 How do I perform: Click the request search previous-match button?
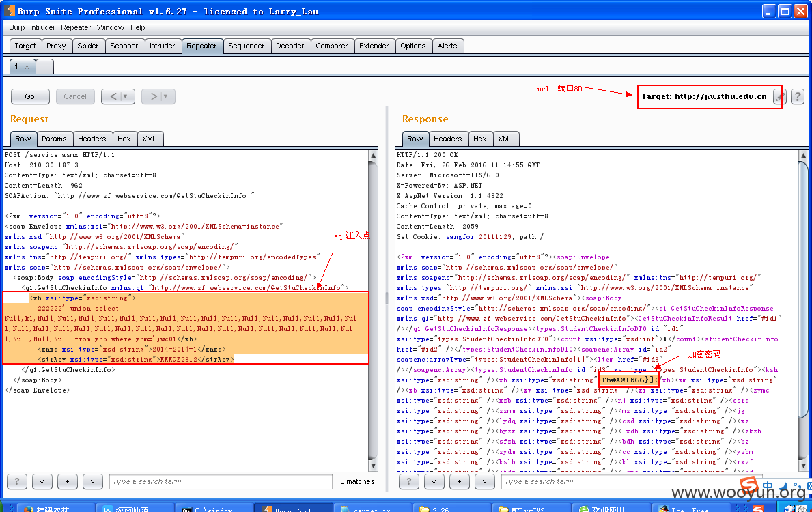click(42, 481)
